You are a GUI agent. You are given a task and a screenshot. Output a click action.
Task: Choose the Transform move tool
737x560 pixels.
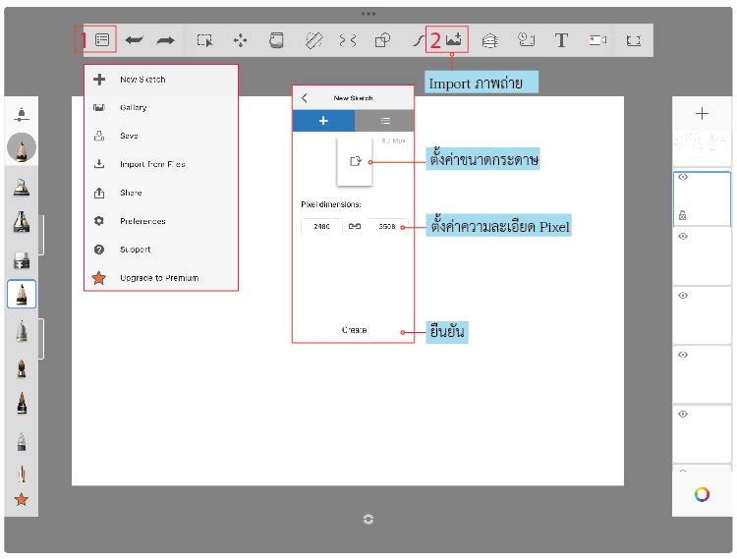pyautogui.click(x=240, y=40)
